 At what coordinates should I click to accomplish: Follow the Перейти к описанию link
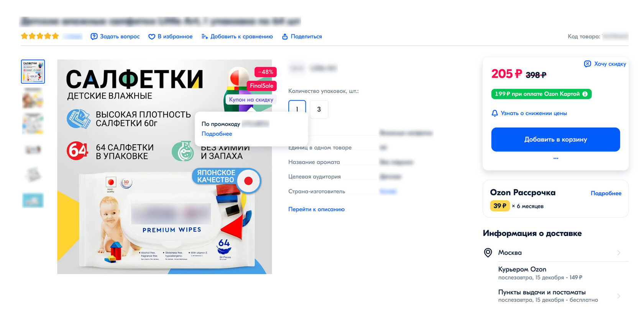click(316, 209)
